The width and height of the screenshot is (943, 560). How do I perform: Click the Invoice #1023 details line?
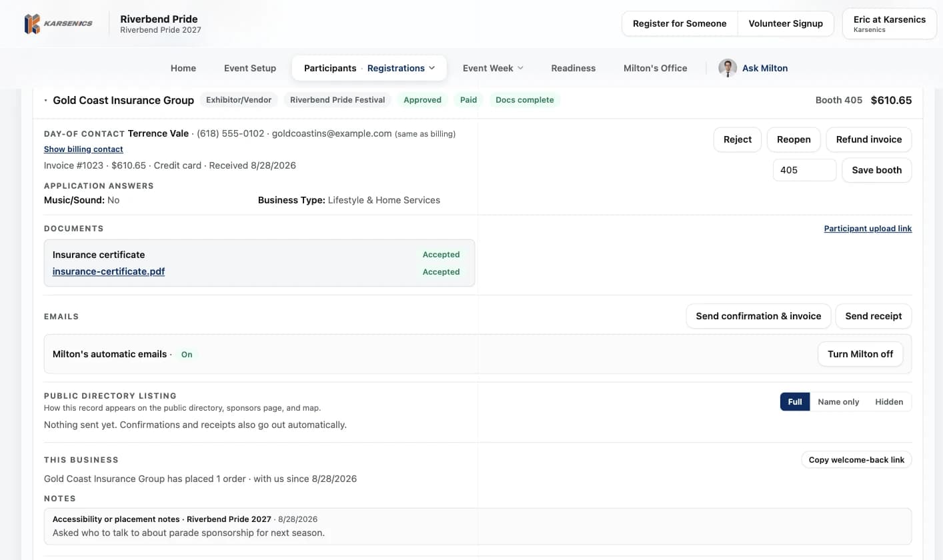pos(170,165)
